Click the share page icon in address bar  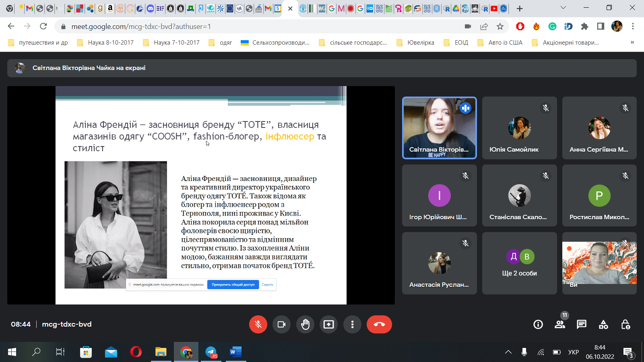click(484, 26)
